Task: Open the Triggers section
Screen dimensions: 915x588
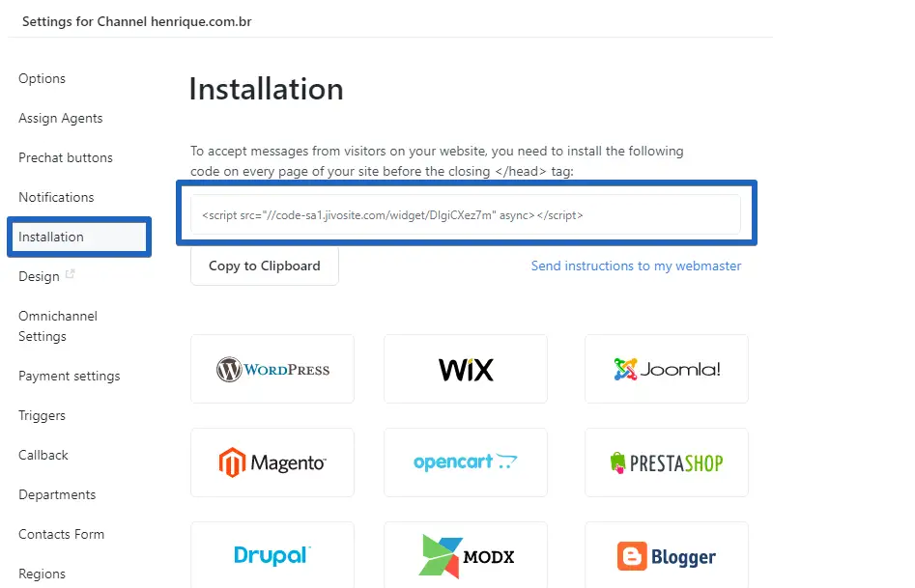Action: pyautogui.click(x=42, y=416)
